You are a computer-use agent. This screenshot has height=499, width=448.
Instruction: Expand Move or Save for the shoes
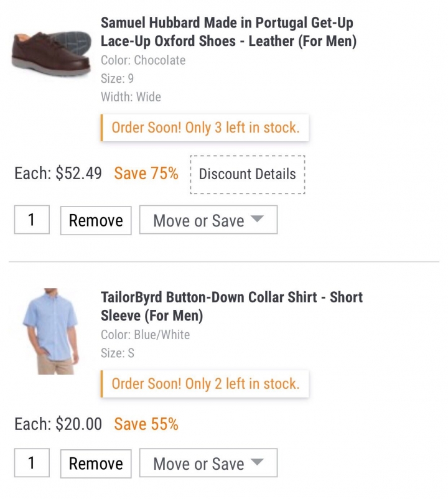tap(208, 220)
